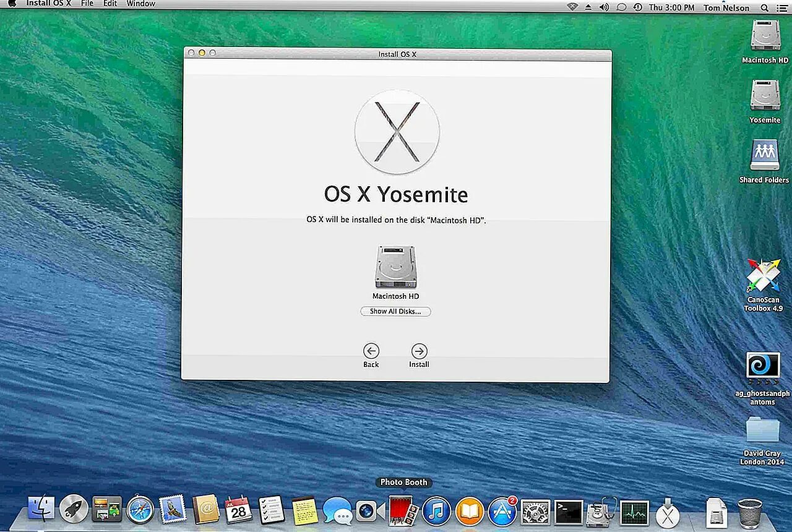This screenshot has height=532, width=792.
Task: Click the Messages status bubble in menu bar
Action: click(x=621, y=7)
